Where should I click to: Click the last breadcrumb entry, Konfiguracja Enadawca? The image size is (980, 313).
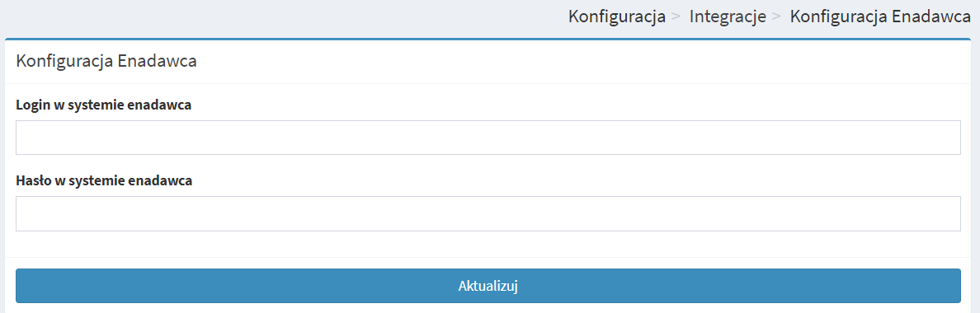click(880, 16)
